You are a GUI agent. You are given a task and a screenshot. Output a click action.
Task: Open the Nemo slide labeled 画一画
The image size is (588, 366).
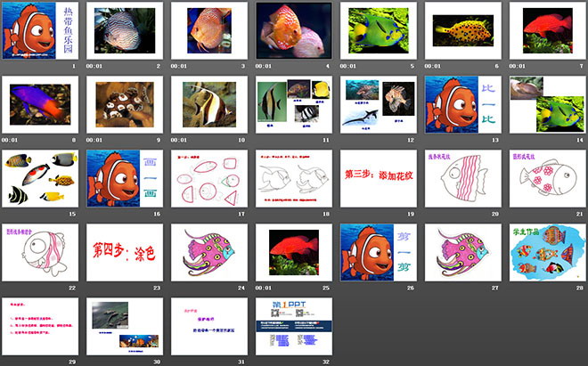(x=125, y=178)
